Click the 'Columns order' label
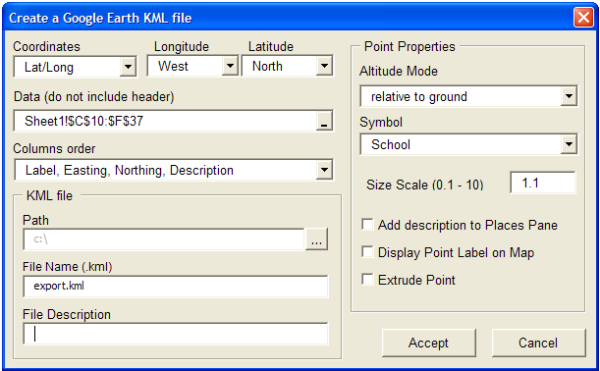Screen dimensions: 600x371 coord(54,148)
